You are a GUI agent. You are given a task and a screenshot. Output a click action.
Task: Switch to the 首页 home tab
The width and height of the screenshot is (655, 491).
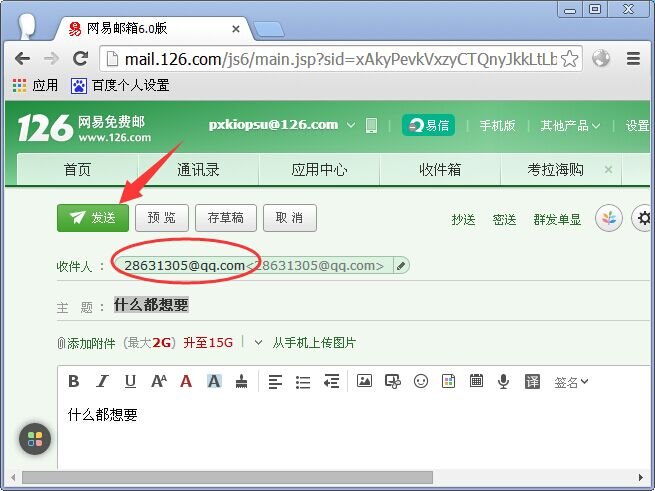coord(77,170)
